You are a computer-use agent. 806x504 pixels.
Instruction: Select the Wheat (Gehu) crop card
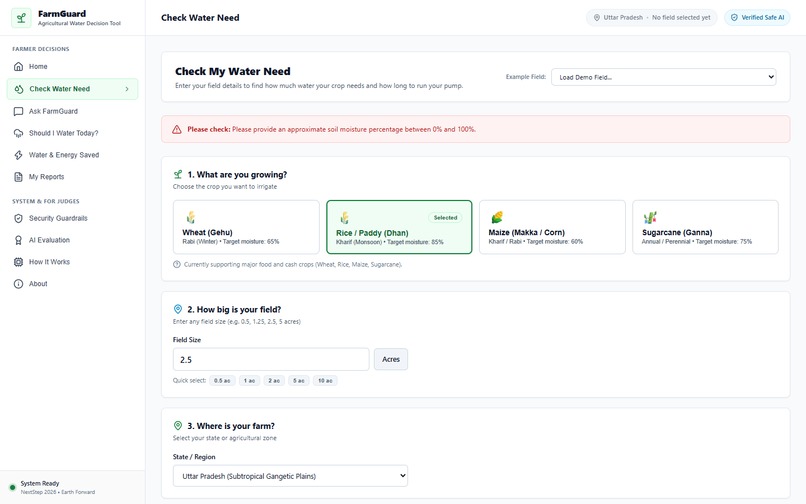pos(246,227)
